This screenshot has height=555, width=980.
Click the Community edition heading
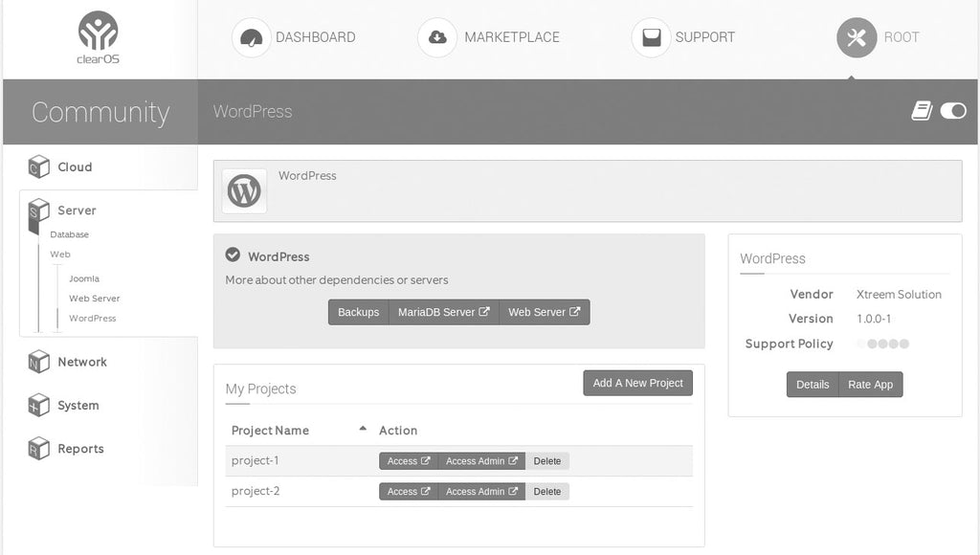click(100, 113)
